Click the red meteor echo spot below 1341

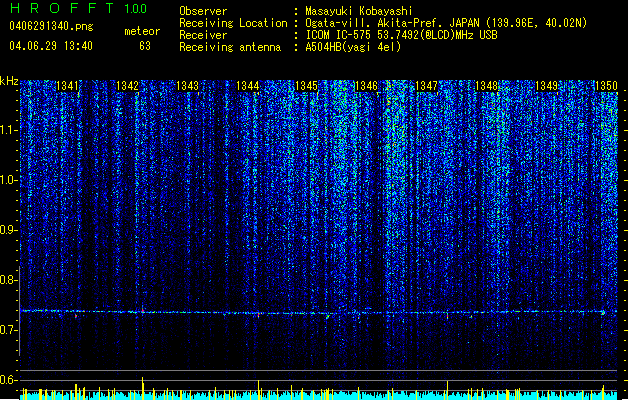point(76,317)
